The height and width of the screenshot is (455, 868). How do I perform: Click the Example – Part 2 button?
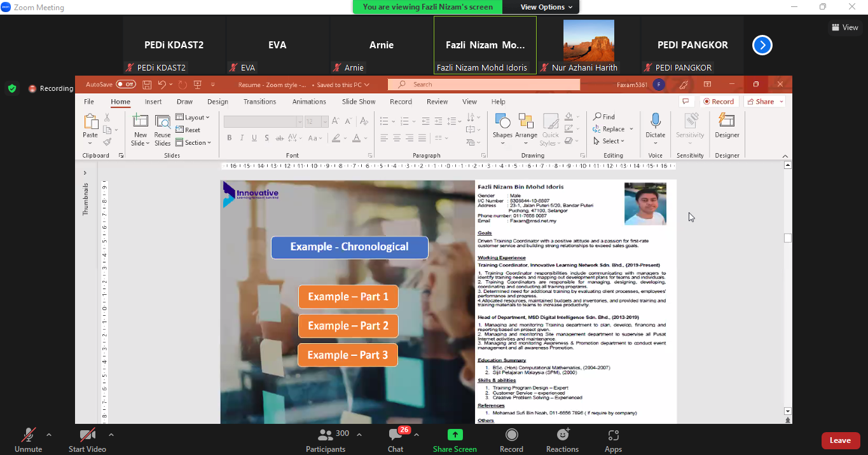(x=348, y=326)
